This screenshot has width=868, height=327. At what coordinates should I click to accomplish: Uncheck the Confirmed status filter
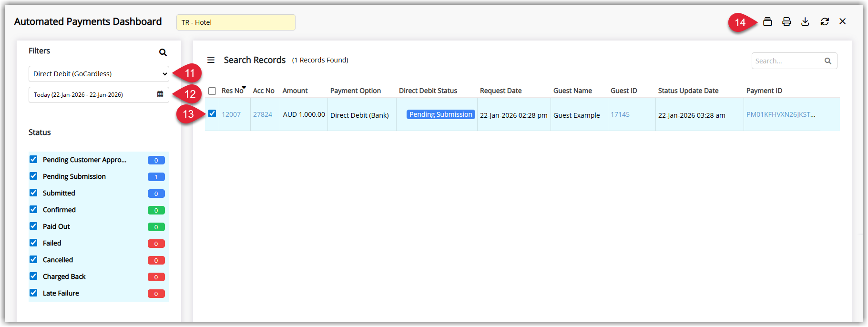[33, 209]
